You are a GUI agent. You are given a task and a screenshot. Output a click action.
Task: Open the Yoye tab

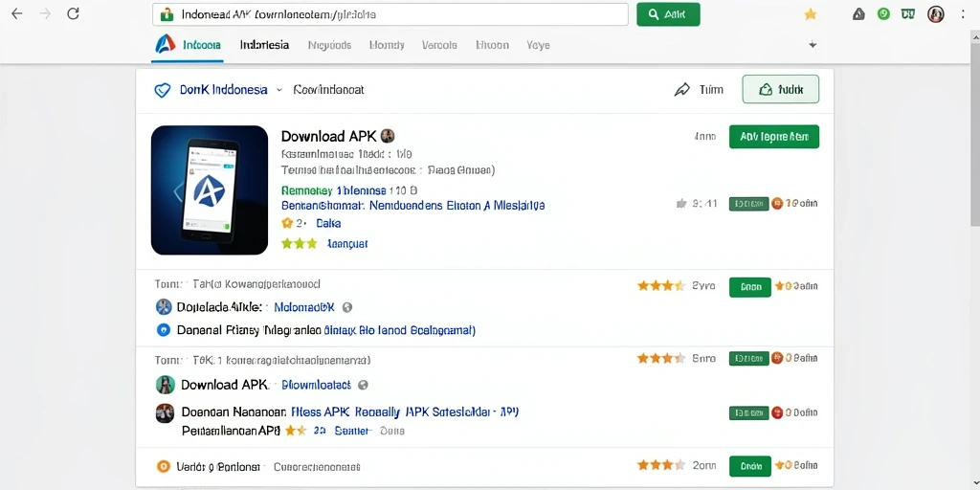coord(538,45)
